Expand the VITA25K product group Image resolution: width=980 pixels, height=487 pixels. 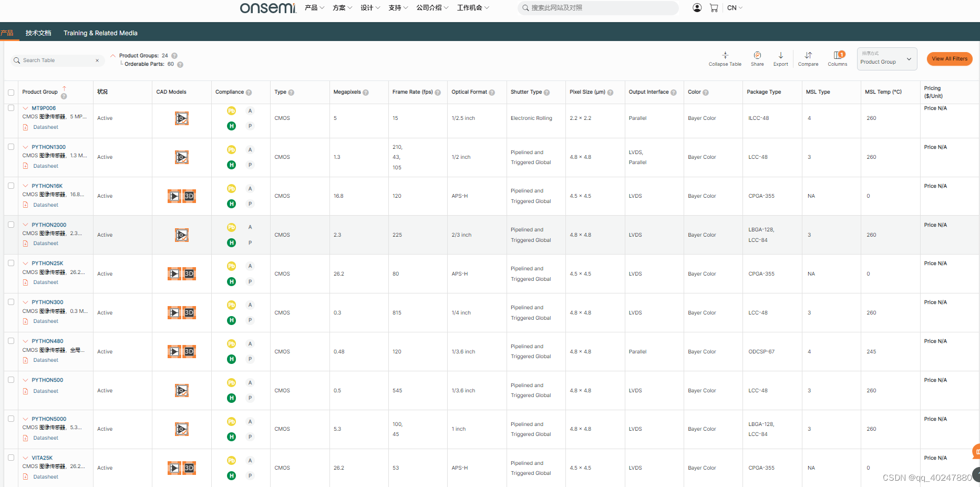[25, 458]
